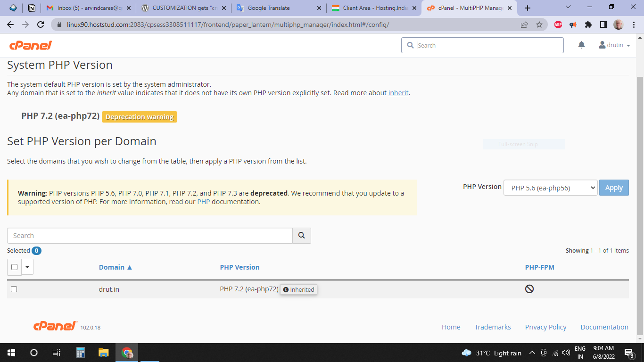Image resolution: width=644 pixels, height=362 pixels.
Task: Launch Calculator from the taskbar
Action: pos(81,353)
